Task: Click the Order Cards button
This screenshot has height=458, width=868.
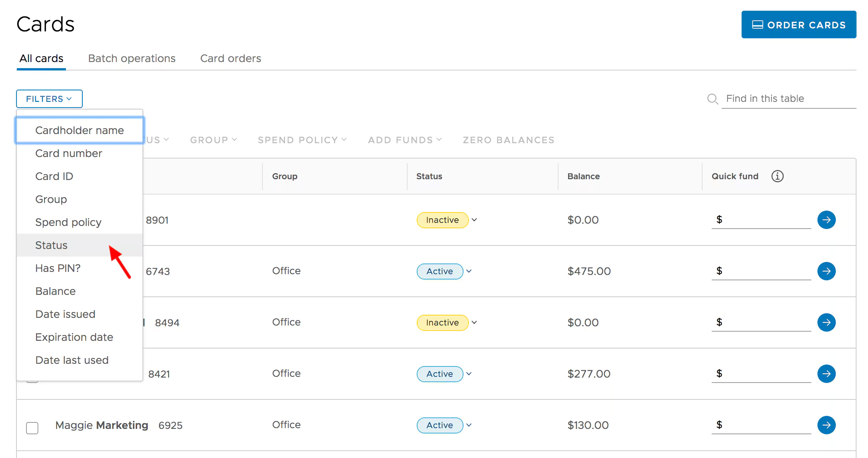Action: click(x=799, y=25)
